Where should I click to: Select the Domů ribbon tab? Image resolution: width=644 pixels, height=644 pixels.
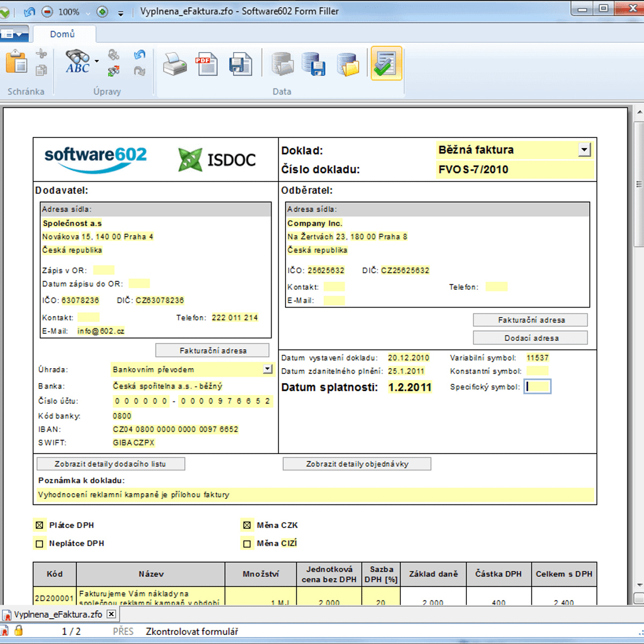[62, 34]
